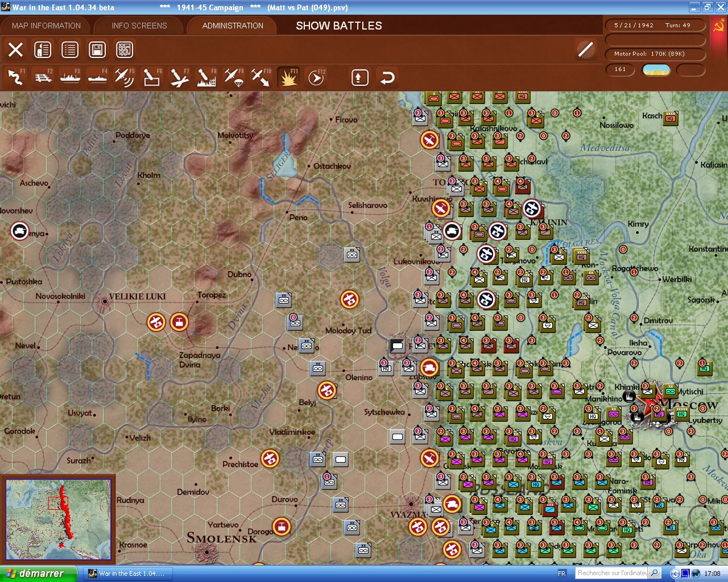This screenshot has width=728, height=582.
Task: Click the Kholm town label
Action: pyautogui.click(x=148, y=176)
